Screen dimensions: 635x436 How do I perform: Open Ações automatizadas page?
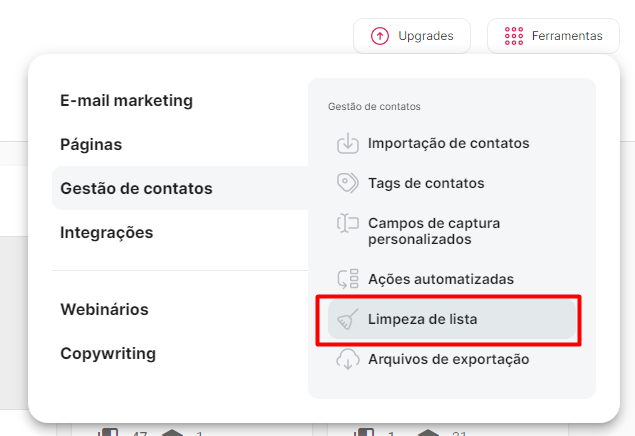[x=440, y=279]
